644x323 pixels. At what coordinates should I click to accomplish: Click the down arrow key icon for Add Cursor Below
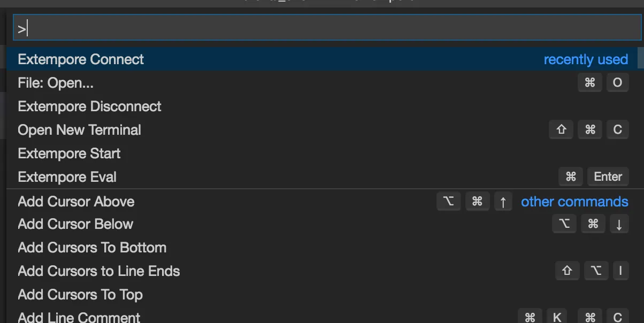pos(619,224)
